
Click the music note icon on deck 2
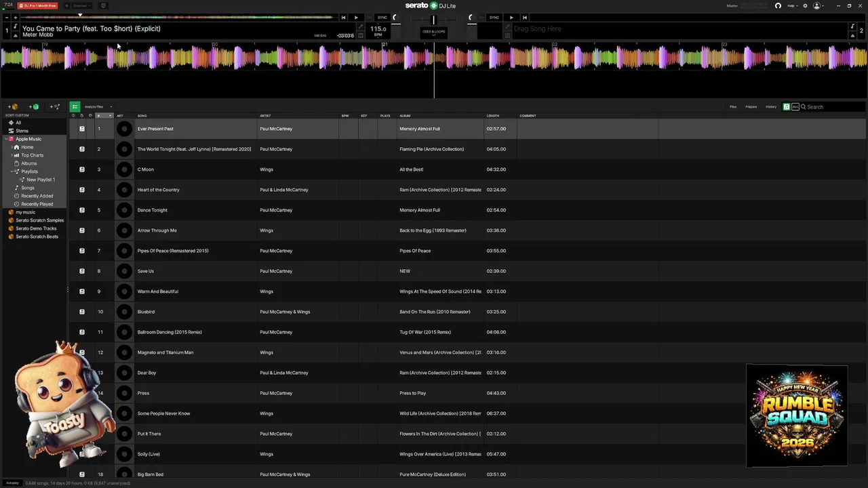point(852,26)
